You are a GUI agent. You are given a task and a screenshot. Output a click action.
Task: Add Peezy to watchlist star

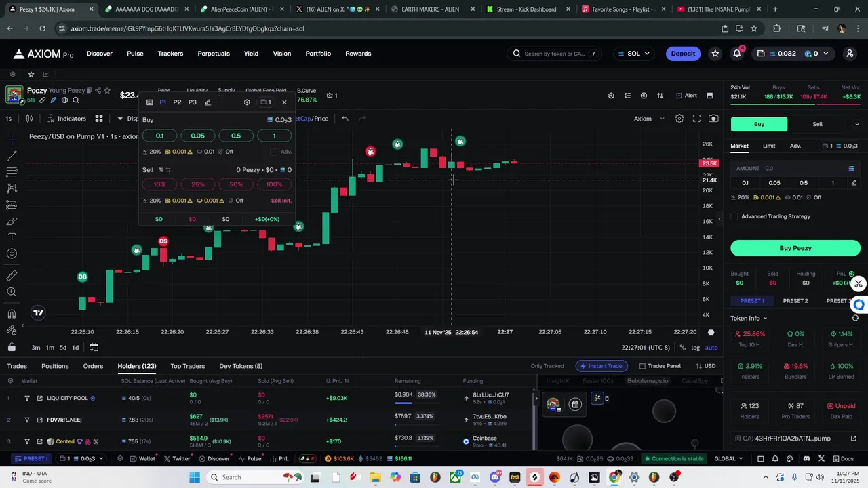[108, 91]
